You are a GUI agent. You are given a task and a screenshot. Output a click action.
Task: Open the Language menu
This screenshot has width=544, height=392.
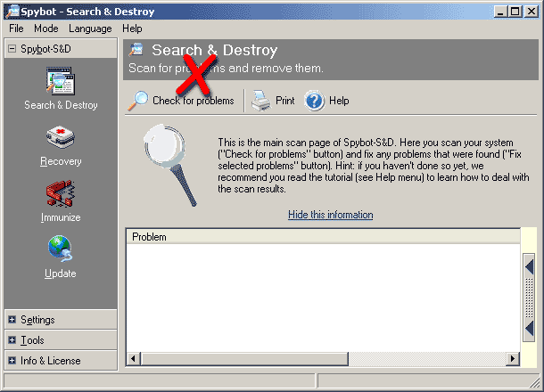(90, 29)
